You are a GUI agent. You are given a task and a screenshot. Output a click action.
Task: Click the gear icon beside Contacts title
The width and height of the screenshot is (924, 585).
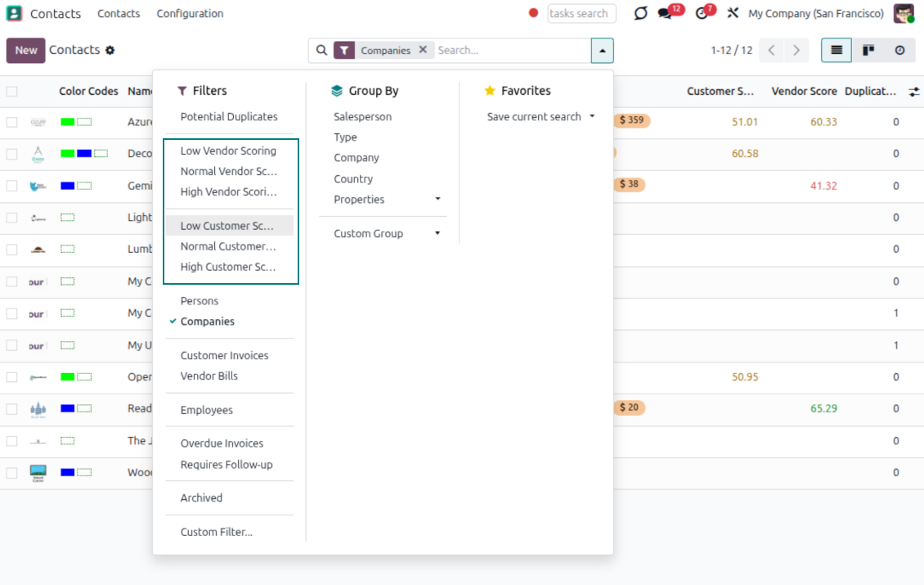110,50
